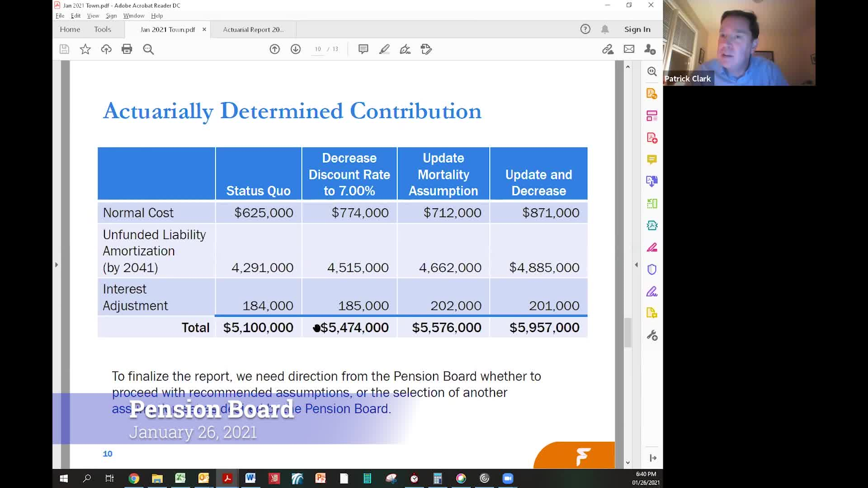
Task: Open the Export PDF tool
Action: [651, 93]
